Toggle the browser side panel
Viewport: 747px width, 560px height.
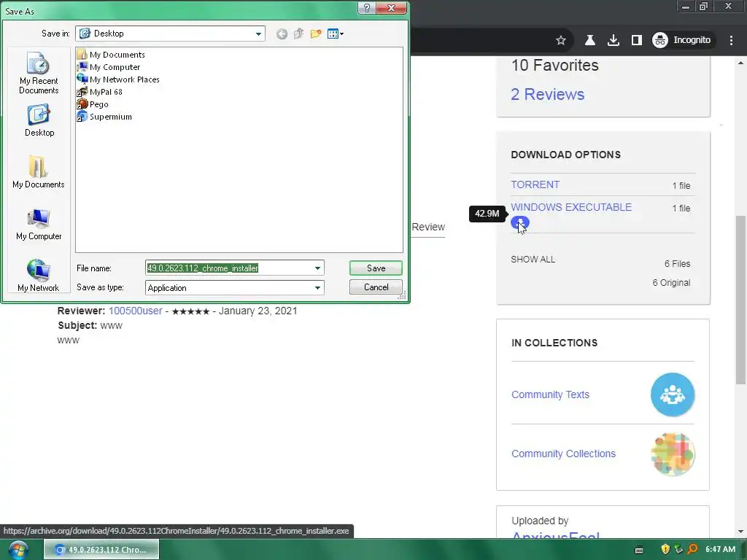(x=636, y=41)
